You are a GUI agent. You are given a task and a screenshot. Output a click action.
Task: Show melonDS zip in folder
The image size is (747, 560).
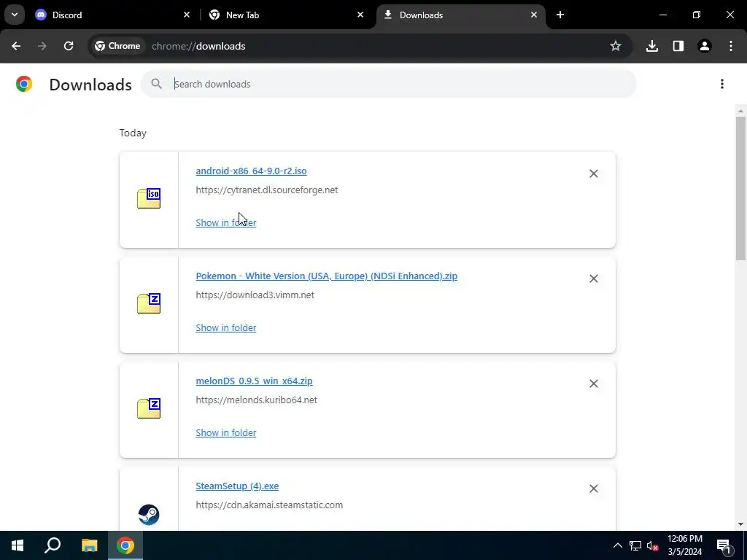[226, 433]
